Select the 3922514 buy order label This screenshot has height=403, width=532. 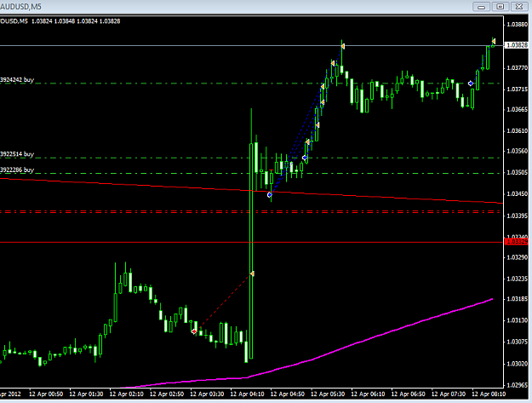[x=17, y=154]
